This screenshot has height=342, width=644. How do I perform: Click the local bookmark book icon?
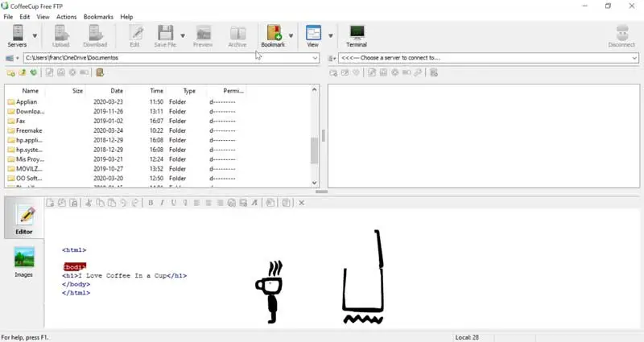(100, 72)
